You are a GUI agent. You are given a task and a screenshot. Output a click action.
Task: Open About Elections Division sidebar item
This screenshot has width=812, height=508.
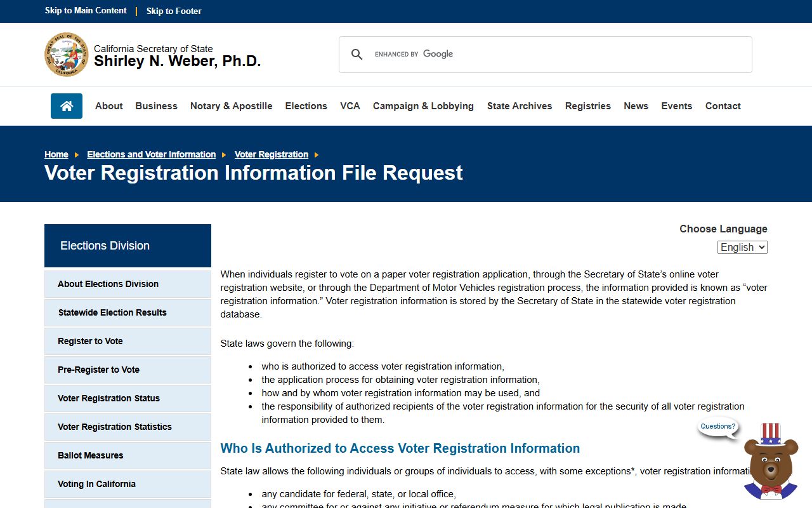point(128,284)
